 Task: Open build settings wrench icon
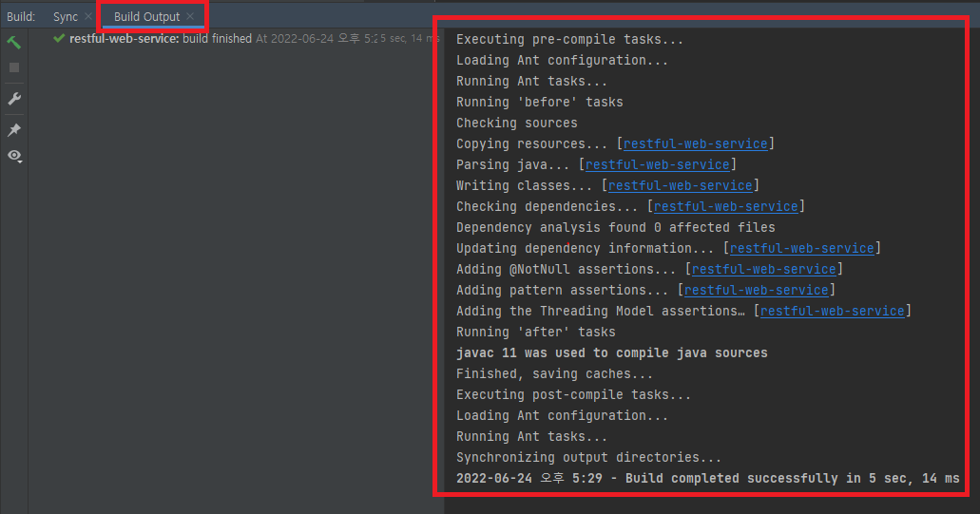point(13,99)
